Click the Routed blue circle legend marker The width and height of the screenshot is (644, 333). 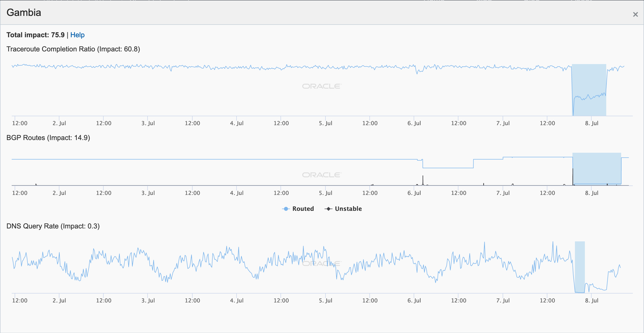[x=286, y=209]
